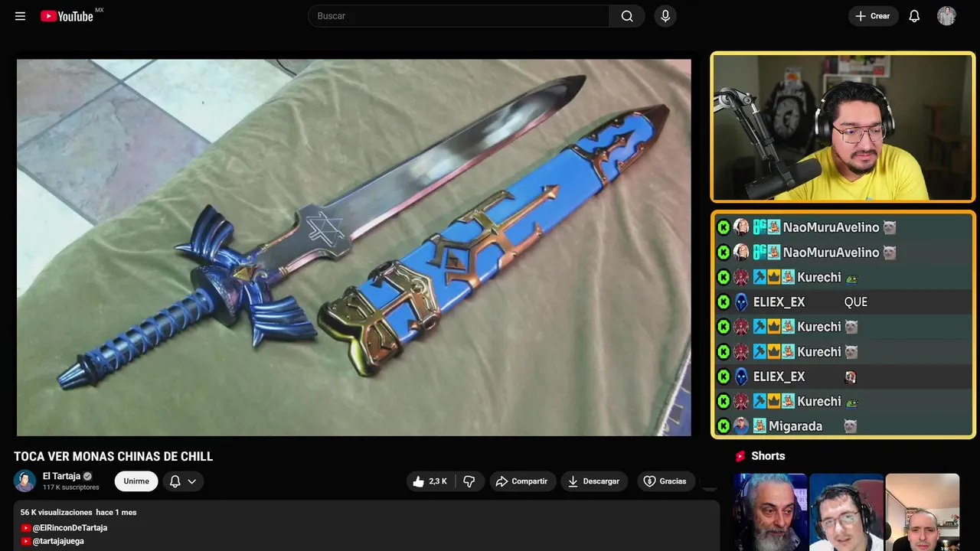Open middle Shorts thumbnail with glasses man
Screen dimensions: 980x551
846,512
